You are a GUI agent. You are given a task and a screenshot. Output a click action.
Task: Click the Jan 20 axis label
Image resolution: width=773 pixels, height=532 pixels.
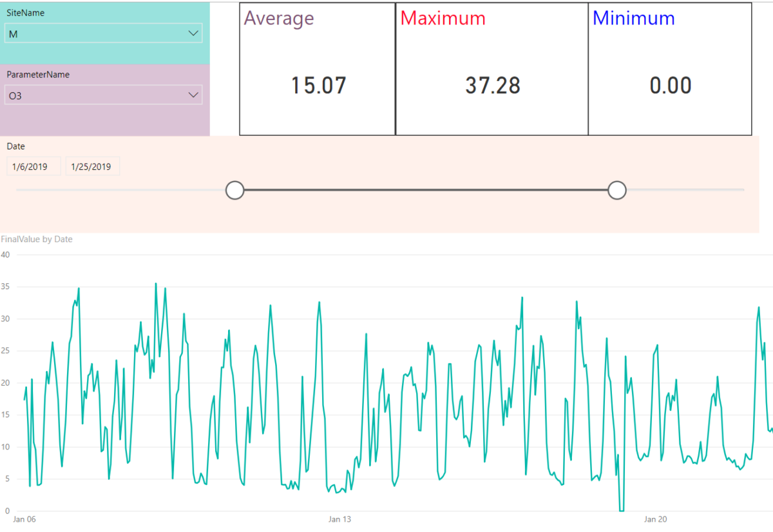(656, 518)
